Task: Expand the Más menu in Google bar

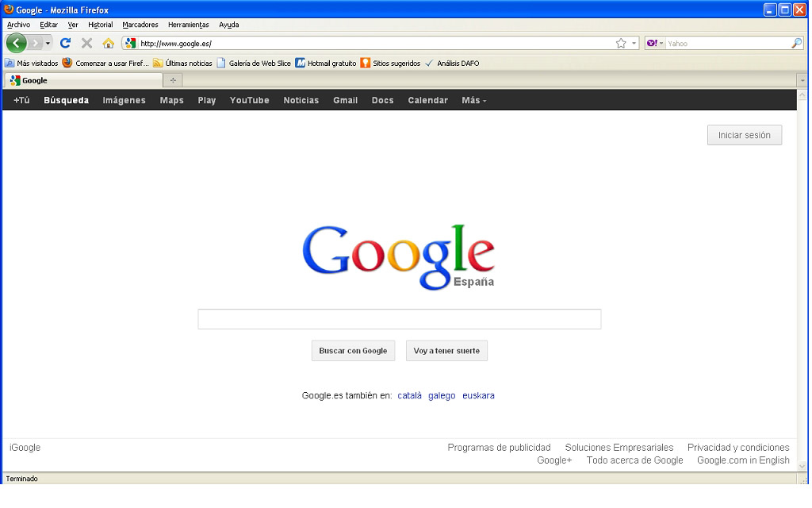Action: tap(473, 100)
